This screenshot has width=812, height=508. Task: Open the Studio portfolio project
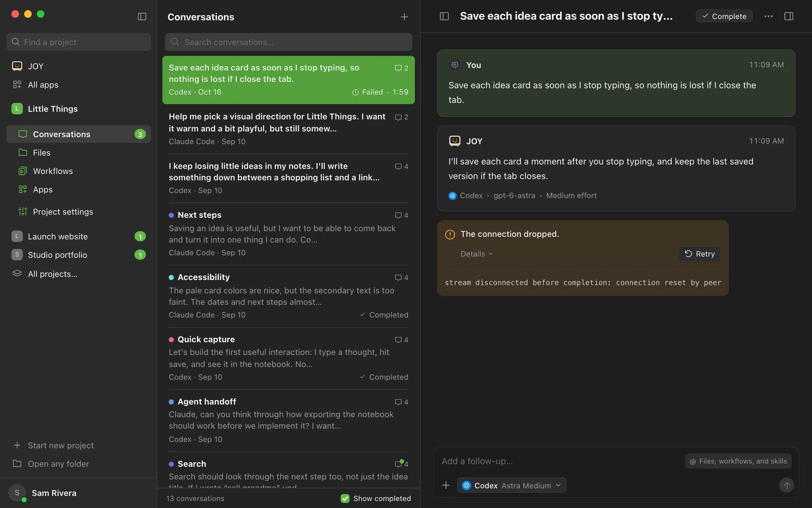(79, 255)
